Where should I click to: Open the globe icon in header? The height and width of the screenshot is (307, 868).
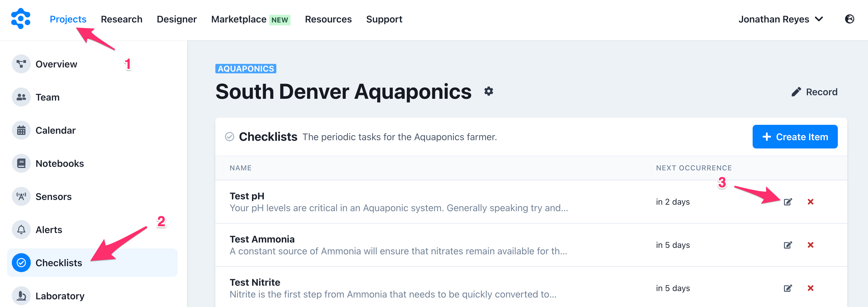coord(849,19)
